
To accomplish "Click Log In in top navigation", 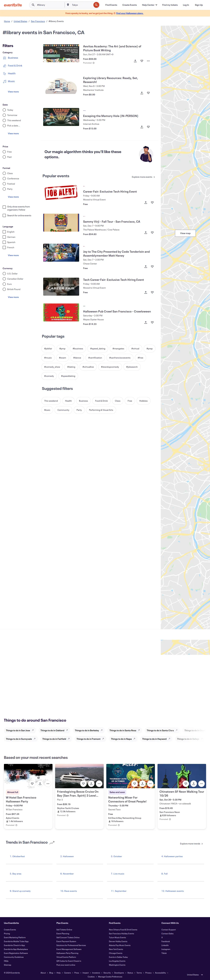I will coord(186,5).
